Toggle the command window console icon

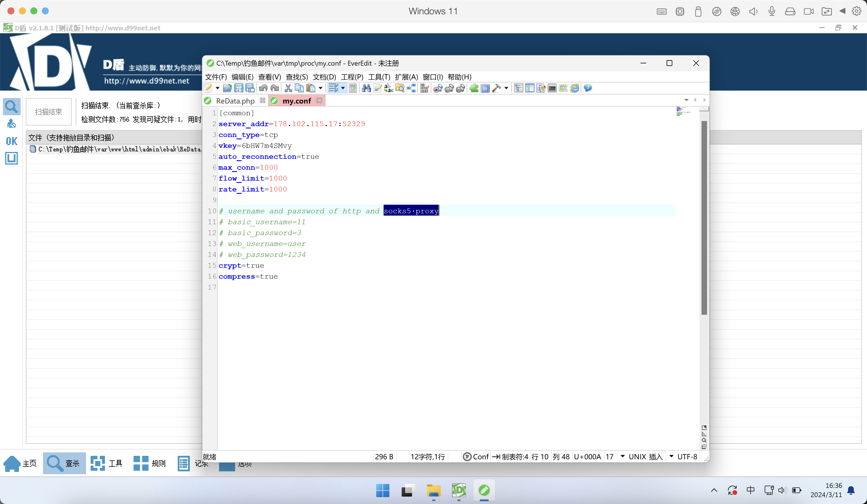click(552, 88)
